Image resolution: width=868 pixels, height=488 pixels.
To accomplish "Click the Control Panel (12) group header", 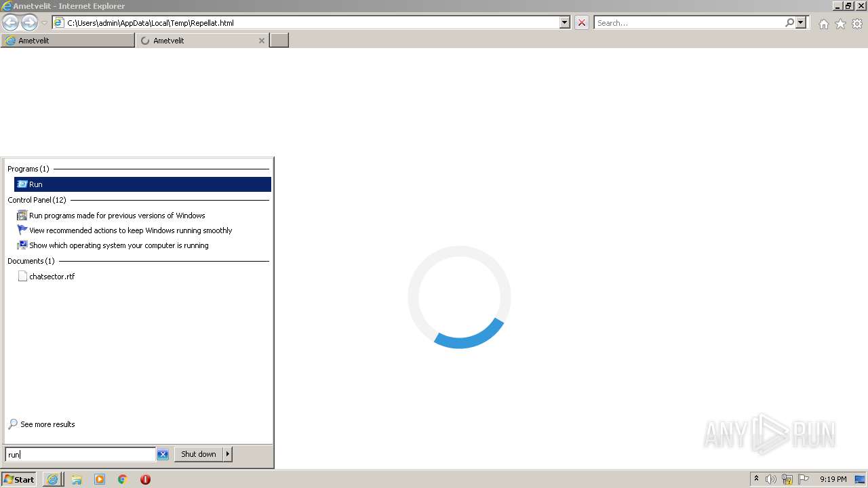I will click(x=37, y=200).
